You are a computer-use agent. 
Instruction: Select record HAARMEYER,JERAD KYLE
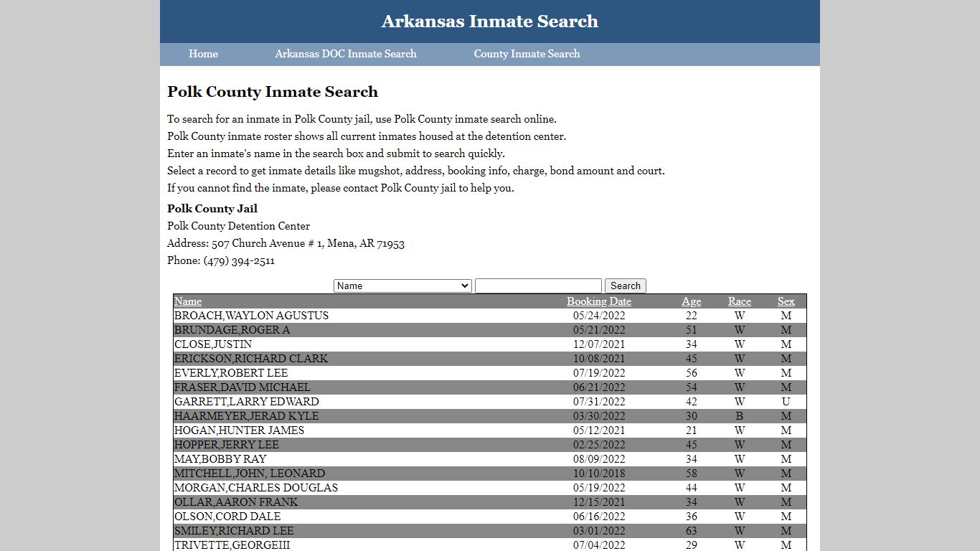[x=490, y=416]
